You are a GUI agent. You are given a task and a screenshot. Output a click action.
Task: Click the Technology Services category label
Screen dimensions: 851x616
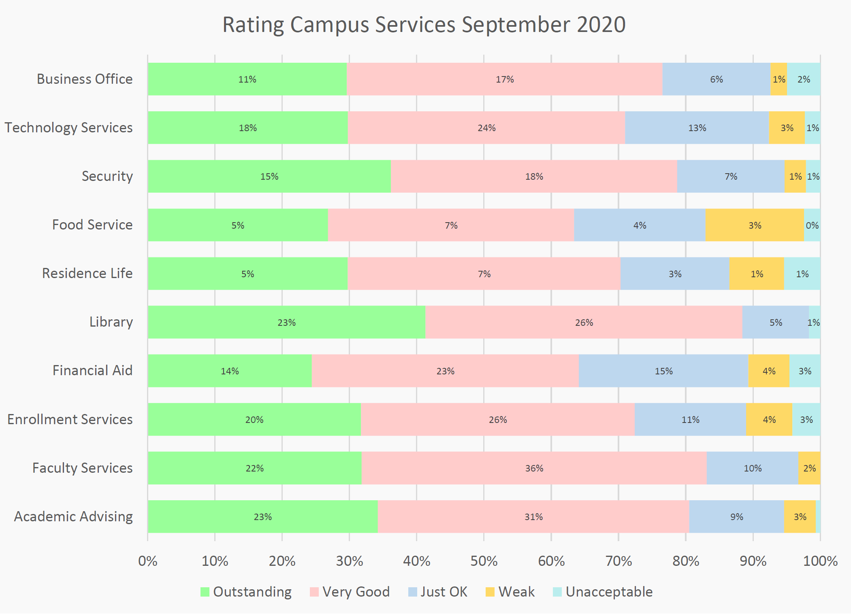[x=68, y=127]
